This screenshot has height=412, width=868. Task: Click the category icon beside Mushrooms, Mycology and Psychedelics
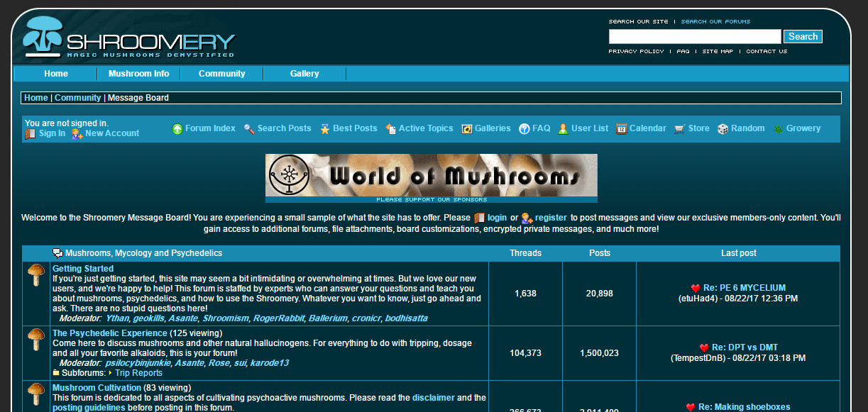pyautogui.click(x=57, y=253)
